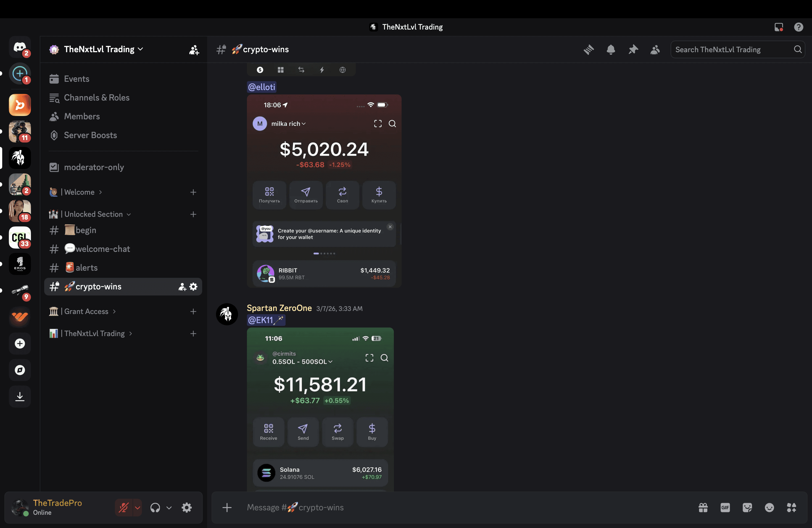Open the Discover servers compass icon
812x528 pixels.
pyautogui.click(x=20, y=370)
